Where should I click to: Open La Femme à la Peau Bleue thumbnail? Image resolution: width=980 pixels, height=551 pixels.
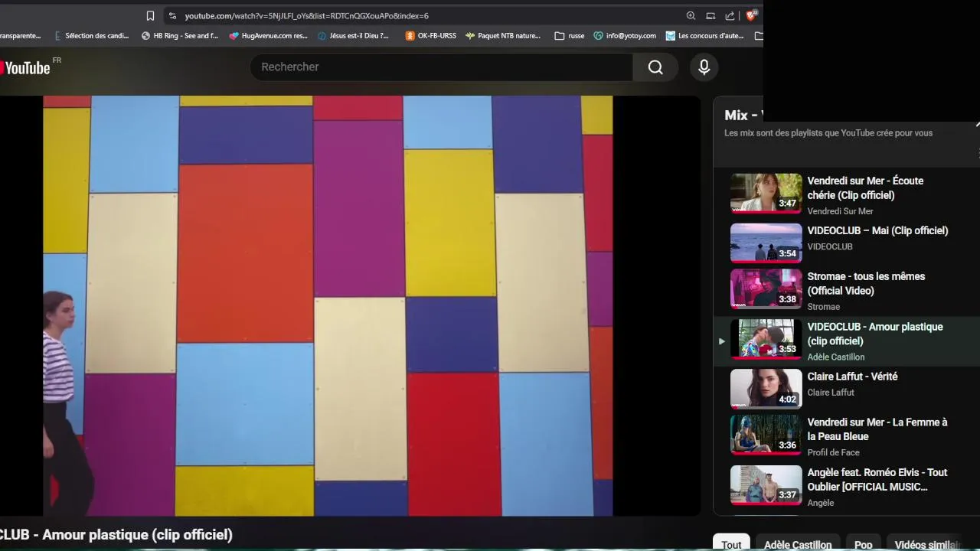click(x=766, y=435)
